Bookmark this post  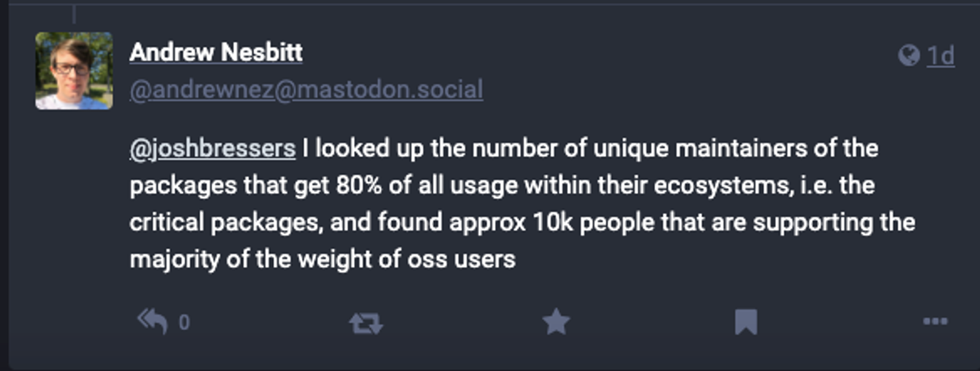[746, 322]
